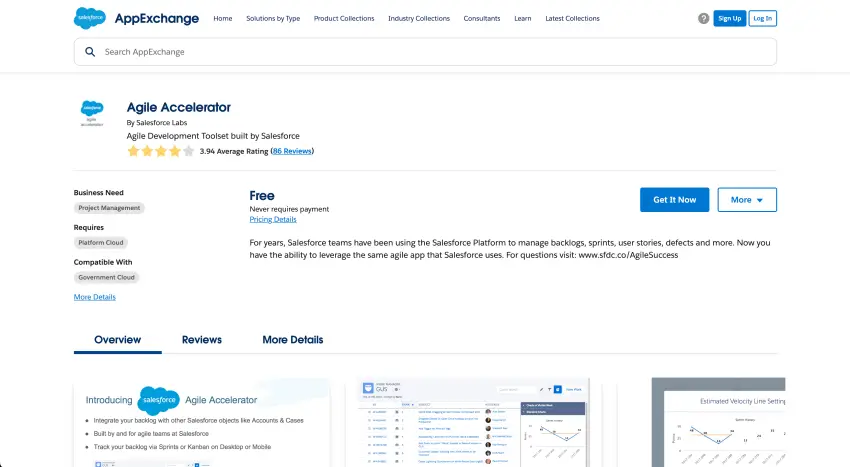This screenshot has width=850, height=467.
Task: Open the GUS backlog screenshot thumbnail
Action: coord(473,422)
